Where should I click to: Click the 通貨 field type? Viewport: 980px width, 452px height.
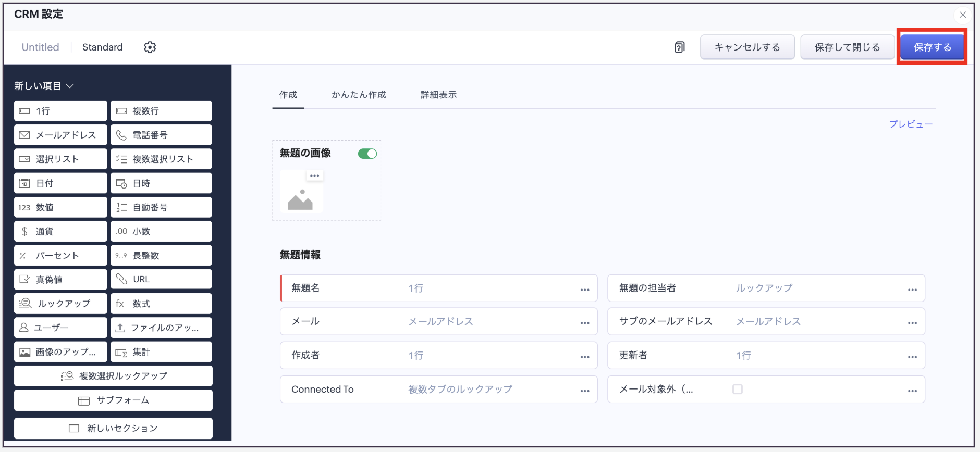click(x=60, y=231)
